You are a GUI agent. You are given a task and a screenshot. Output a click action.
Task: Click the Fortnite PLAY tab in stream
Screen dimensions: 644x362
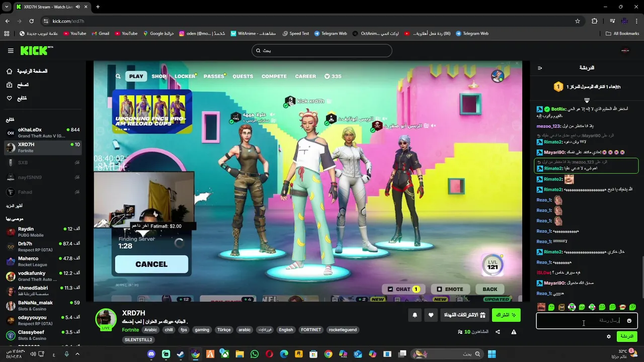(x=136, y=76)
